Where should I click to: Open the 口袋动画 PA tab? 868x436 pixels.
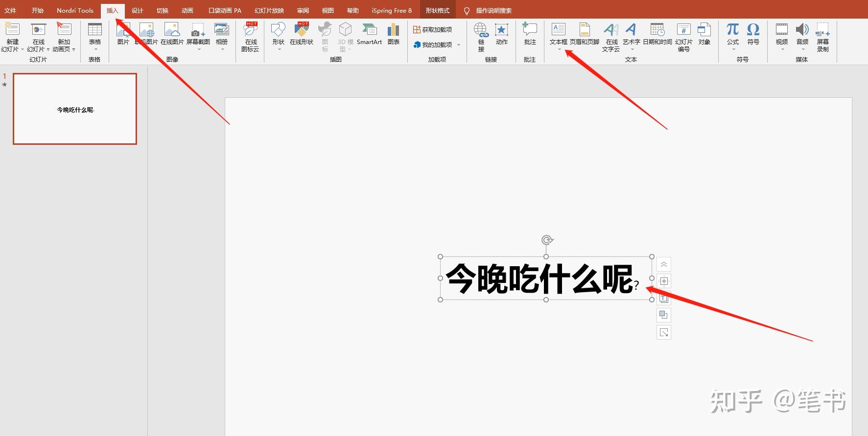point(225,10)
